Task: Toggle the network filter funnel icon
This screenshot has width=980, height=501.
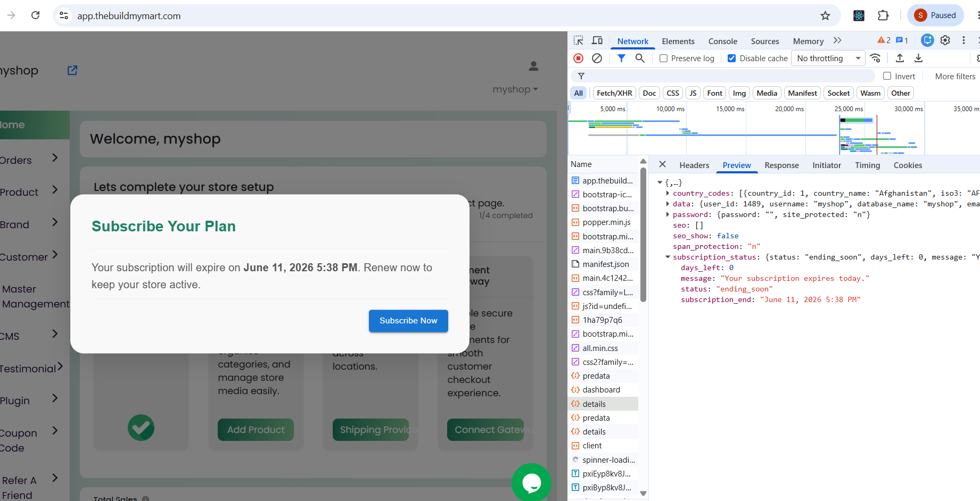Action: pyautogui.click(x=621, y=58)
